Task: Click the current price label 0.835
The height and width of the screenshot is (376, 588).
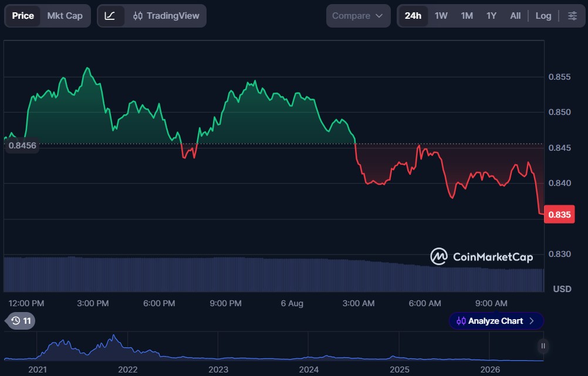Action: tap(559, 215)
